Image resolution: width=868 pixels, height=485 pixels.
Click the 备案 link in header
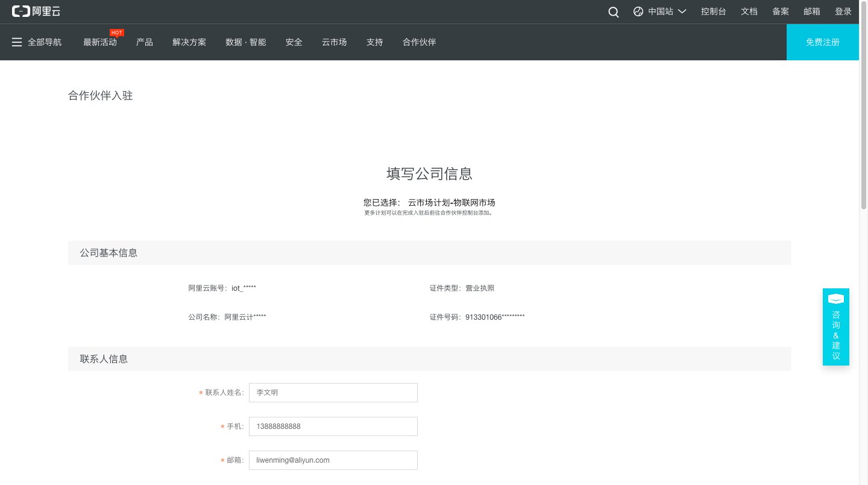click(780, 11)
